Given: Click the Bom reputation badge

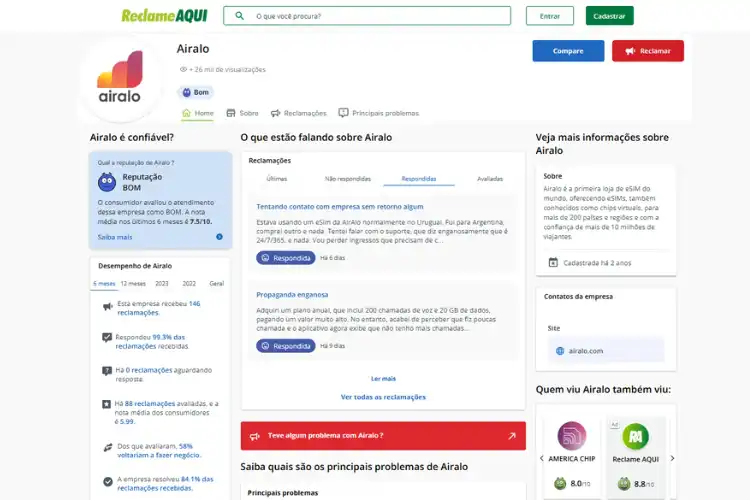Looking at the screenshot, I should click(196, 92).
